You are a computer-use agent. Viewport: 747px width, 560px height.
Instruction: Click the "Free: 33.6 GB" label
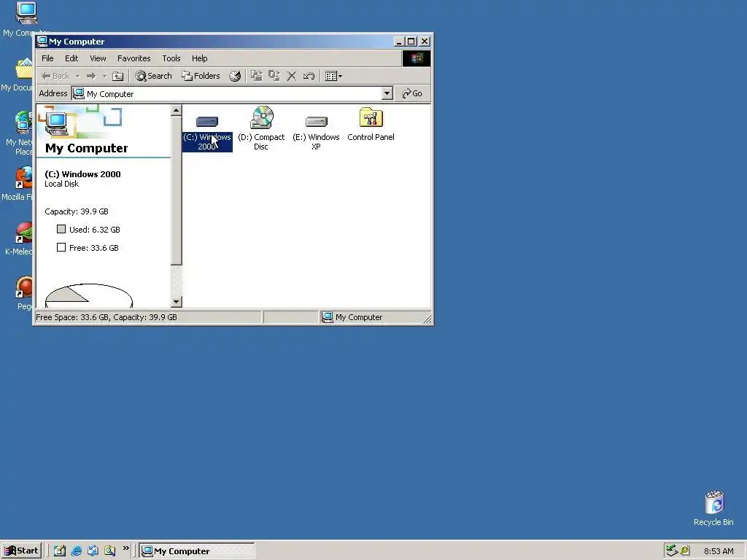pyautogui.click(x=94, y=248)
